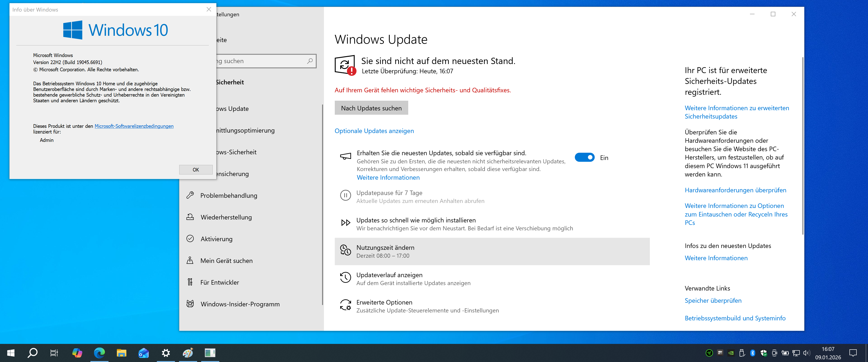Click the Bluetooth tray icon

752,353
